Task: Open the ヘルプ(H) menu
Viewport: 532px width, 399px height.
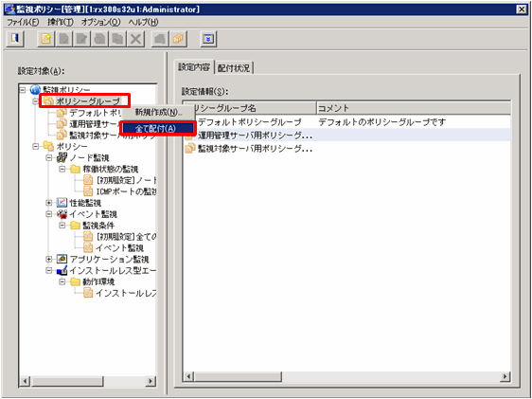Action: (x=143, y=22)
